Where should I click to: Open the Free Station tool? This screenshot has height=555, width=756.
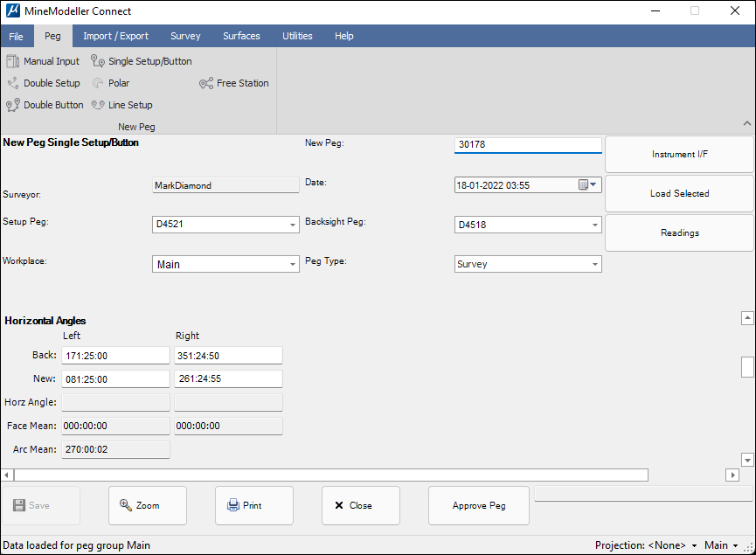[234, 83]
